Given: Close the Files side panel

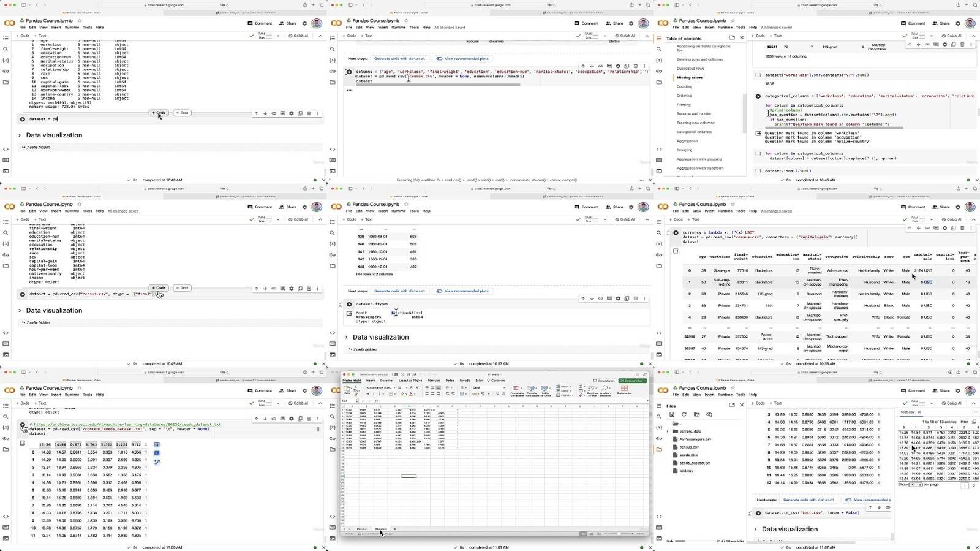Looking at the screenshot, I should (742, 405).
